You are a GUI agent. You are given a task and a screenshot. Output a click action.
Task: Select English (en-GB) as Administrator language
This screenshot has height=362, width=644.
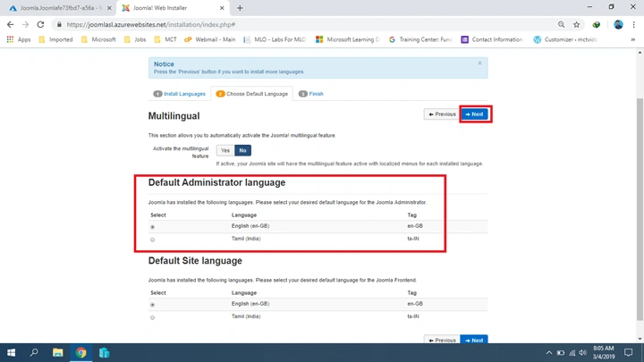pyautogui.click(x=152, y=227)
